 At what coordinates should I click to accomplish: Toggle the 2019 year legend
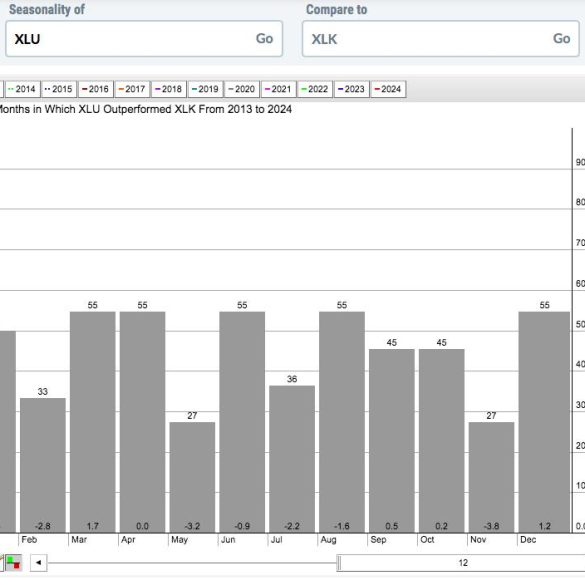(205, 89)
